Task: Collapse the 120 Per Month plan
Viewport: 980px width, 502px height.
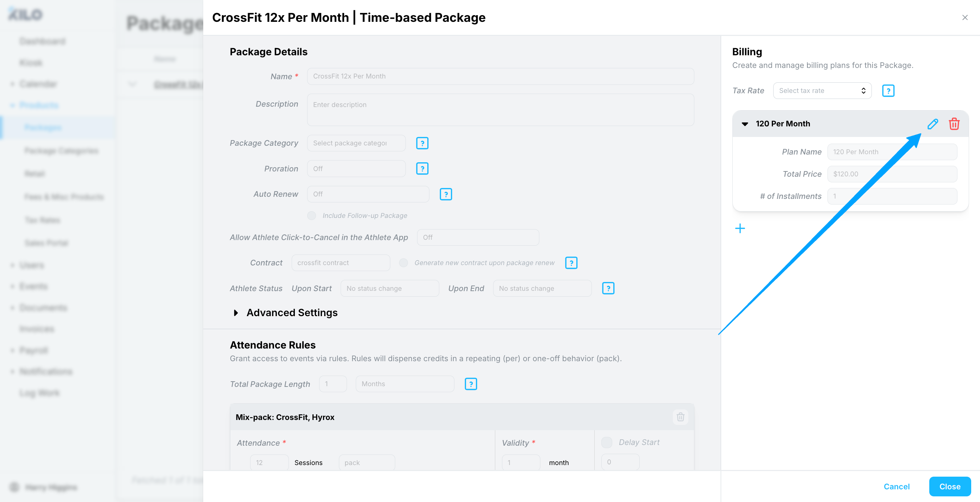Action: tap(744, 124)
